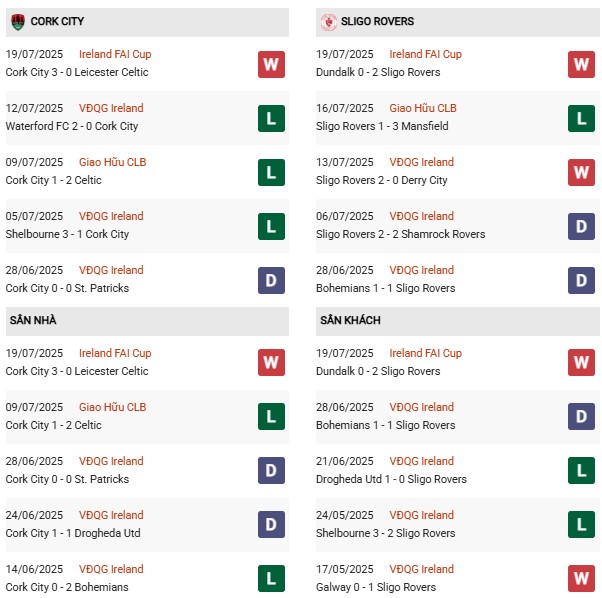Click W badge for Galway 0-1 Sligo Rovers
602x598 pixels.
click(582, 579)
